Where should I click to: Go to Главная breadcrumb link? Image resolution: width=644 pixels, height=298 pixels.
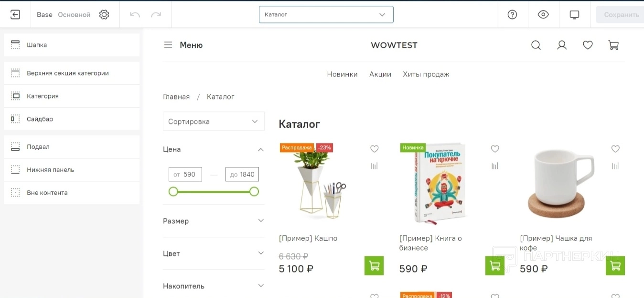pos(176,97)
